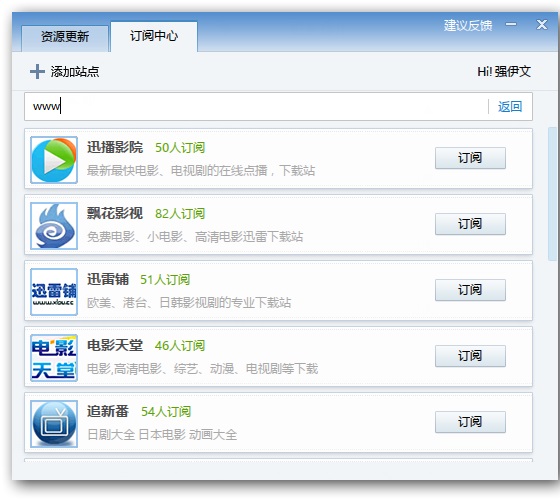Image resolution: width=560 pixels, height=500 pixels.
Task: Subscribe to 迅播影院
Action: pyautogui.click(x=470, y=158)
